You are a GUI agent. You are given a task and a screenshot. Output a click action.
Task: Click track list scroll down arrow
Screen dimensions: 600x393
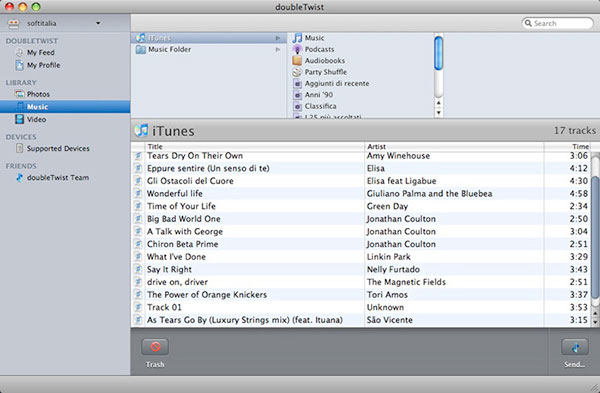coord(595,322)
